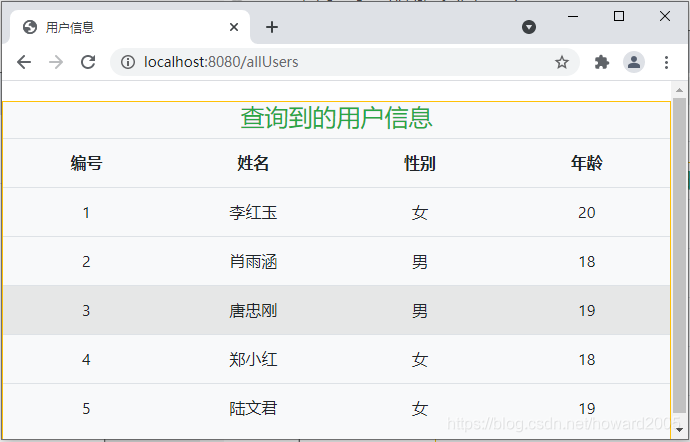Click the ID cell 4

[86, 360]
